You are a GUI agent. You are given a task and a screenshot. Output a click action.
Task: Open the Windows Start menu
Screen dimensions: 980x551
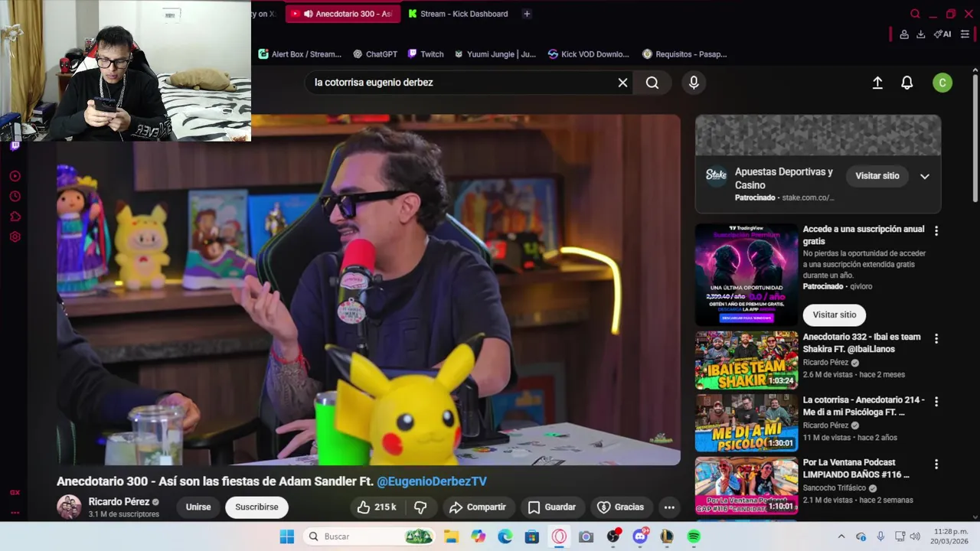click(x=286, y=536)
